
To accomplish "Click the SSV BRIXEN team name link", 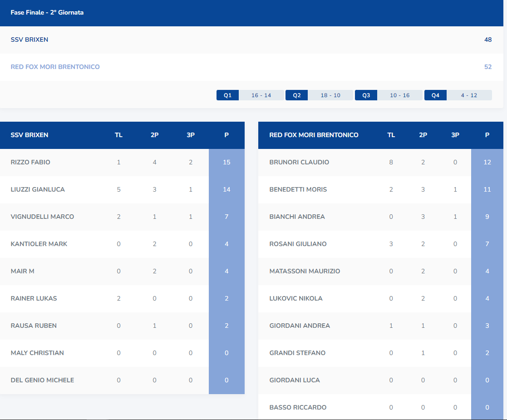I will [x=30, y=40].
